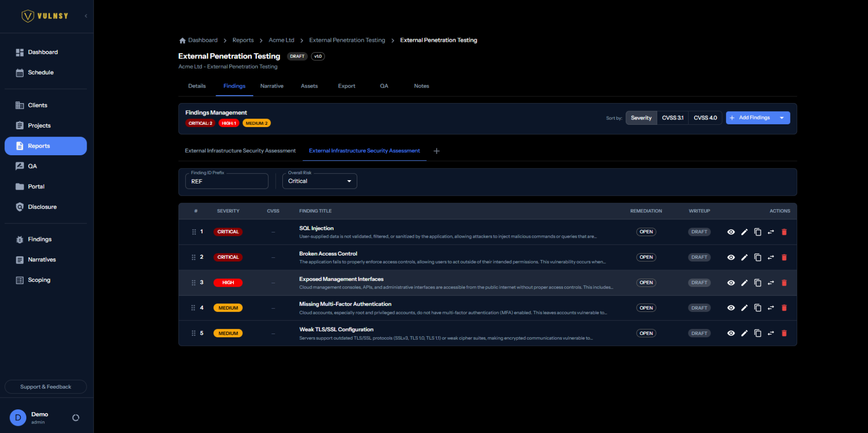The height and width of the screenshot is (433, 868).
Task: Click the Finding ID Prefix input field
Action: pyautogui.click(x=227, y=181)
